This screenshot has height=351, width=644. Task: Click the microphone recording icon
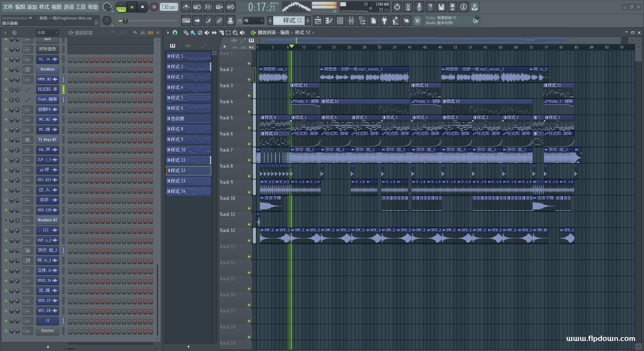[419, 7]
